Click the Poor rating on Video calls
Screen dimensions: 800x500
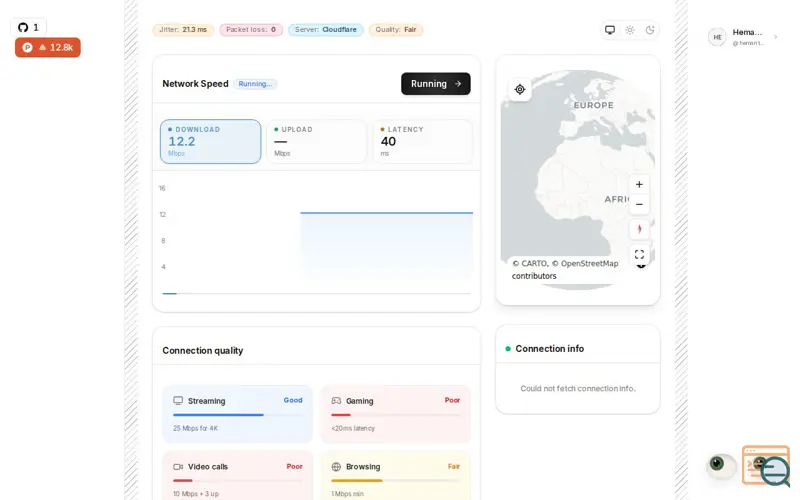[x=294, y=466]
